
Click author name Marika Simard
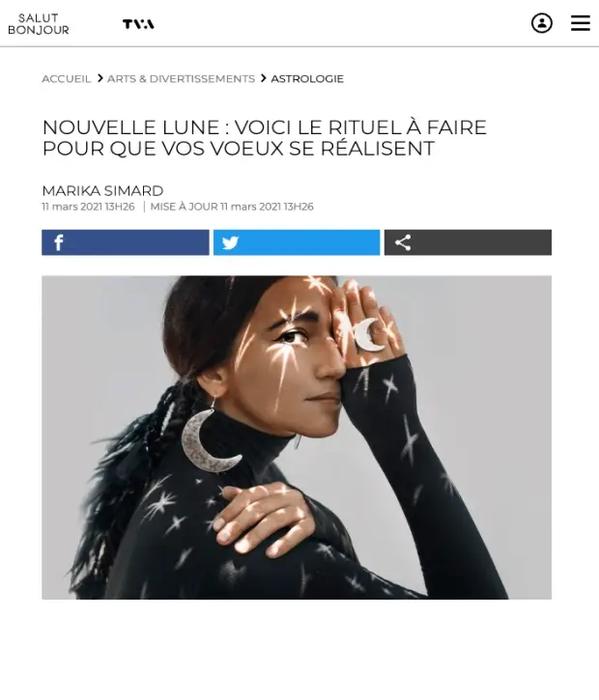pyautogui.click(x=102, y=190)
